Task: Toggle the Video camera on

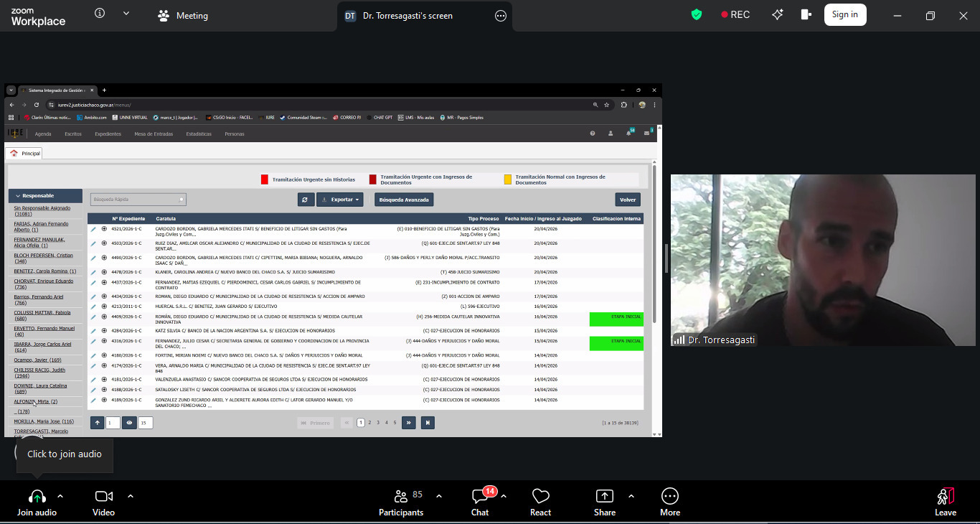Action: coord(104,502)
